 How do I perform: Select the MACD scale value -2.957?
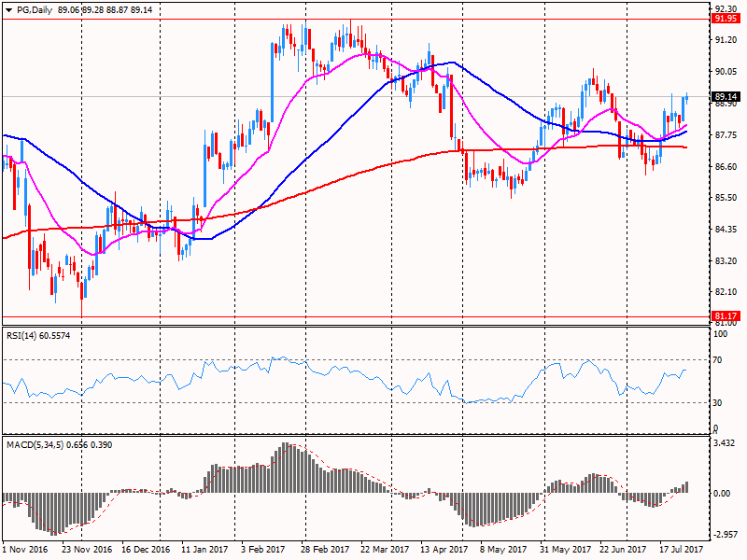click(725, 535)
